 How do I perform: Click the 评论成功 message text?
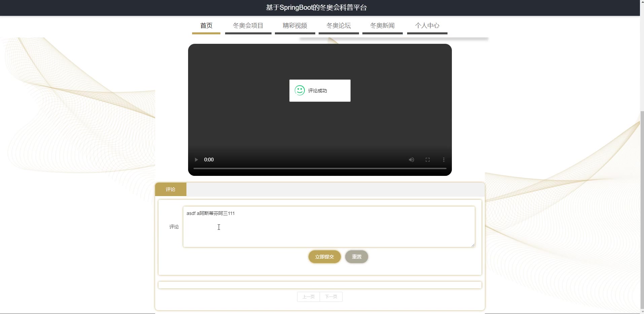coord(317,91)
